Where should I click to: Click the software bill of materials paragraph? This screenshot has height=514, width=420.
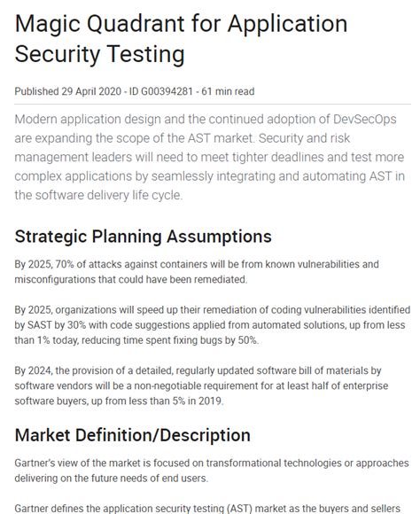click(x=201, y=385)
